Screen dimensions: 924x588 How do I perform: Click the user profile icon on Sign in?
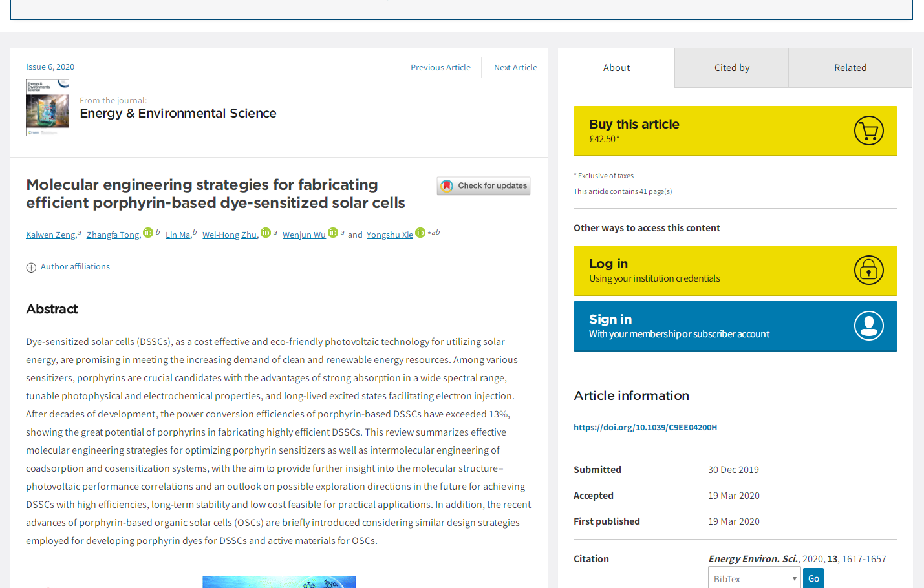coord(868,326)
